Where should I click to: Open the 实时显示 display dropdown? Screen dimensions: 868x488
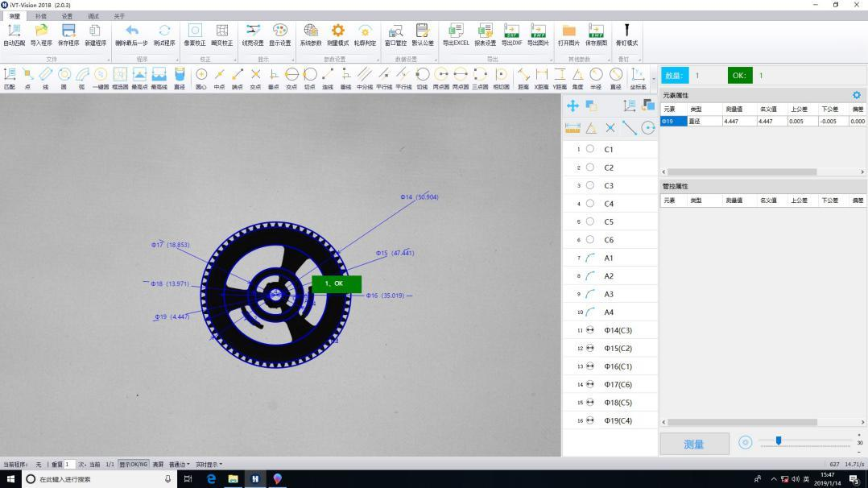click(209, 464)
